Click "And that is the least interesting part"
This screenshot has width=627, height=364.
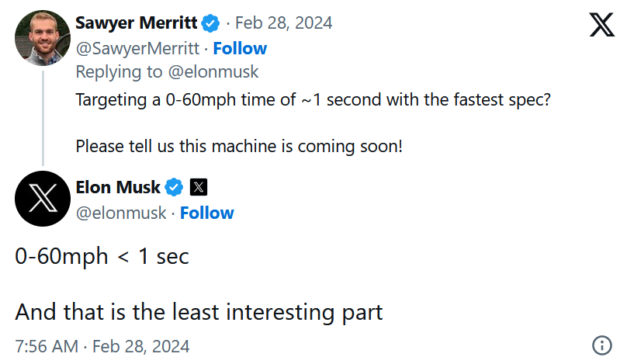click(199, 312)
